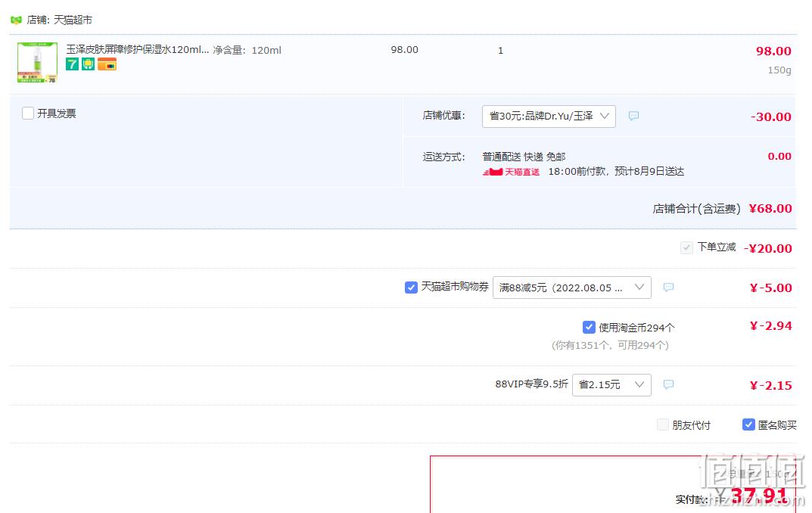The width and height of the screenshot is (812, 513).
Task: Open the 店铺优惠 省30元 dropdown
Action: (549, 117)
